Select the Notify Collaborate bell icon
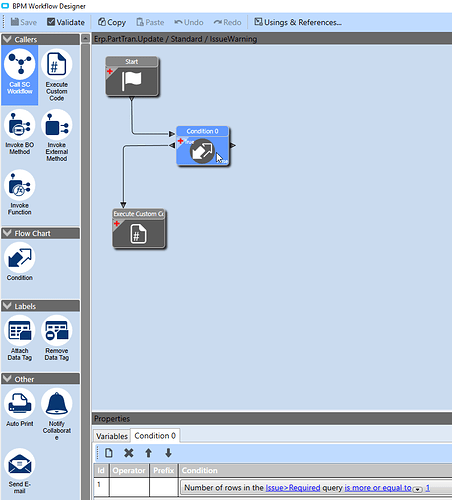The image size is (452, 500). (x=57, y=403)
